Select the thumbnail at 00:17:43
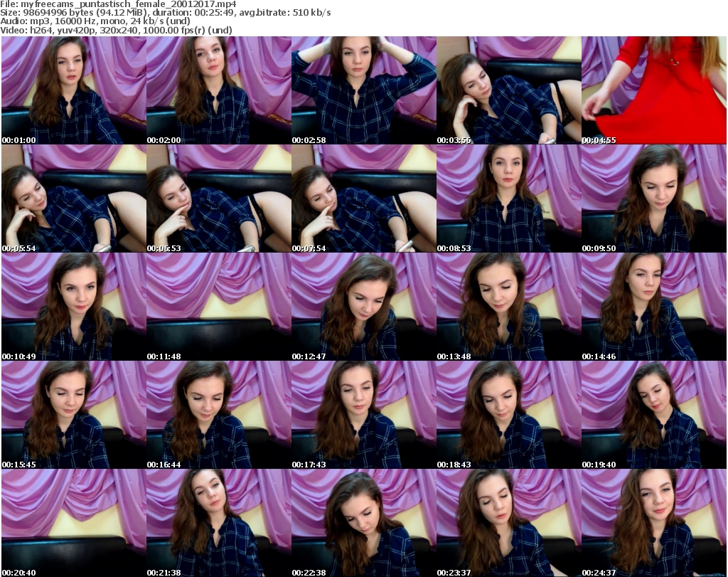The height and width of the screenshot is (577, 728). (364, 415)
